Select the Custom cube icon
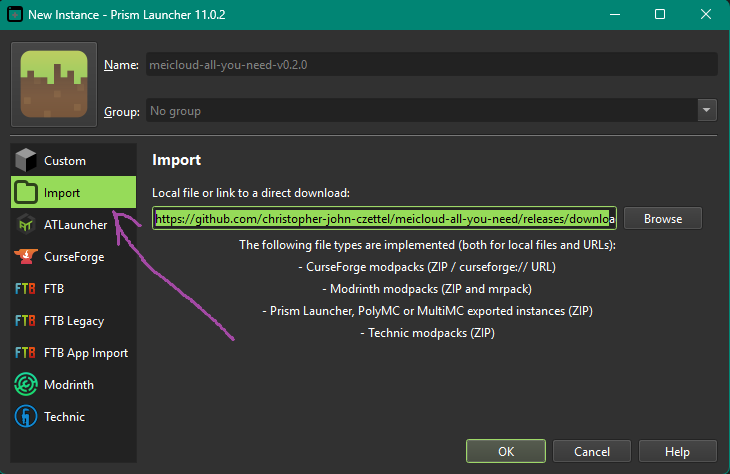The width and height of the screenshot is (730, 474). (x=26, y=161)
